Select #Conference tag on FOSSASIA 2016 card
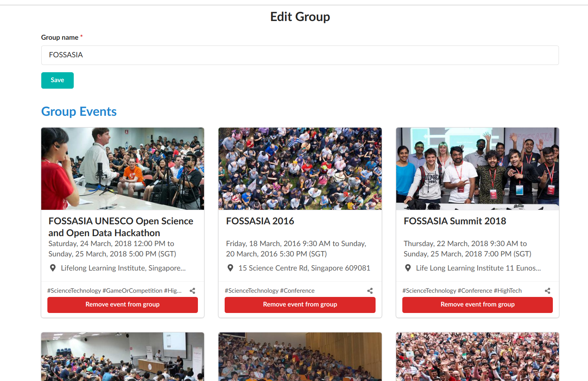 coord(297,291)
